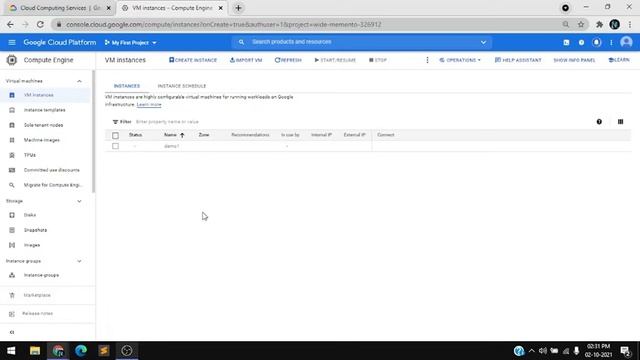Expand Instance groups section chevron
Viewport: 640px width, 360px height.
[79, 261]
